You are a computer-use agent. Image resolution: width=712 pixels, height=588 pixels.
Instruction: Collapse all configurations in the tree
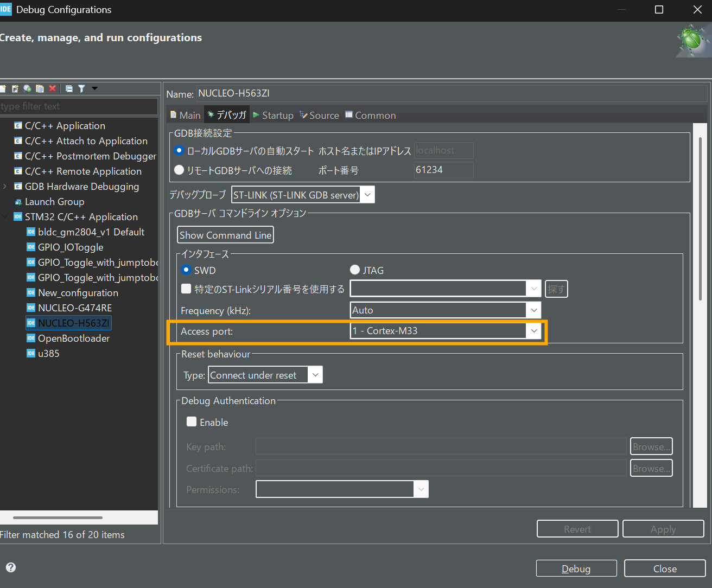point(69,88)
